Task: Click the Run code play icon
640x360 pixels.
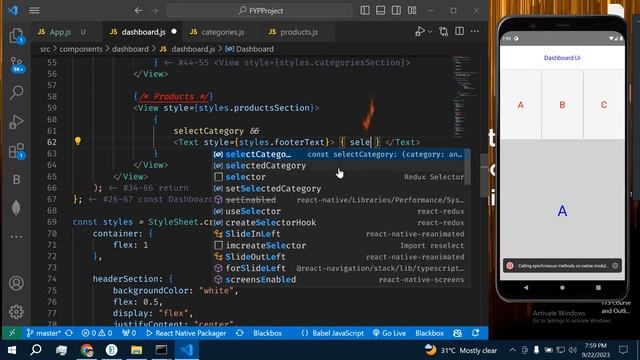Action: [420, 31]
